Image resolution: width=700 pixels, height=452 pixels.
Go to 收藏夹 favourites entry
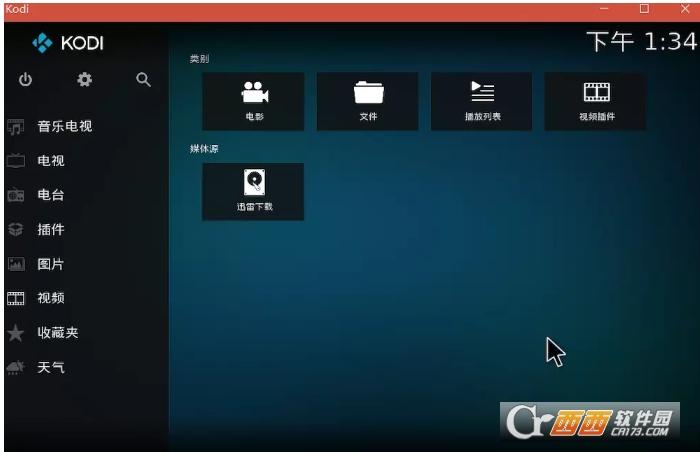[58, 333]
